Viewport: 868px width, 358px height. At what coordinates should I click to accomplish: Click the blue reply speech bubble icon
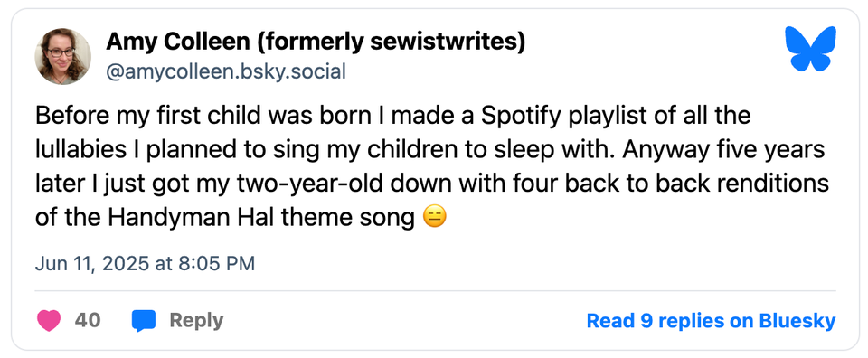tap(144, 321)
